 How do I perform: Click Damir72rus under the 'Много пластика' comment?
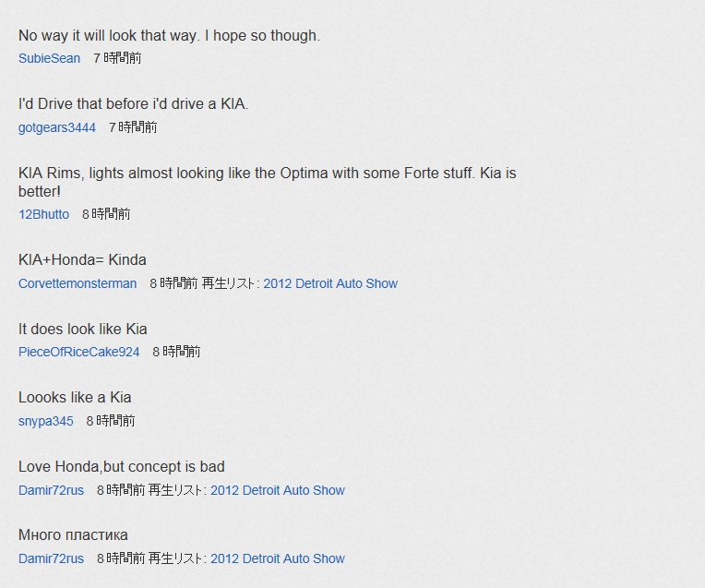(51, 558)
